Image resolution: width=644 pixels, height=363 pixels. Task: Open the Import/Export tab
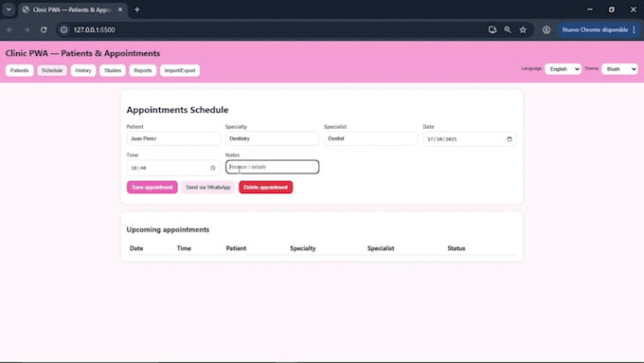[x=180, y=70]
